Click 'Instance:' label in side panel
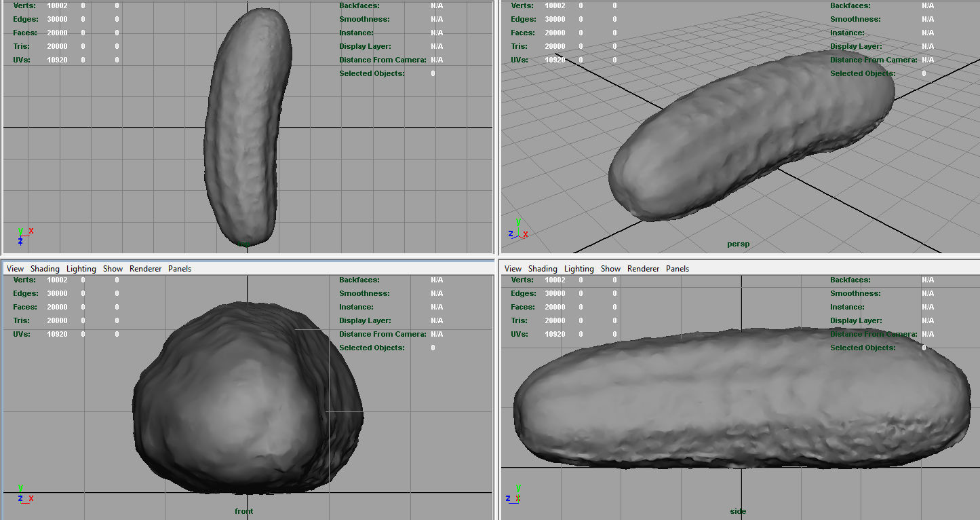 point(847,307)
